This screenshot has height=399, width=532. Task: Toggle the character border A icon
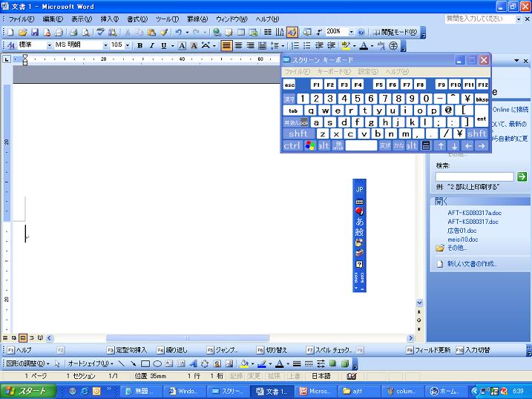click(182, 45)
